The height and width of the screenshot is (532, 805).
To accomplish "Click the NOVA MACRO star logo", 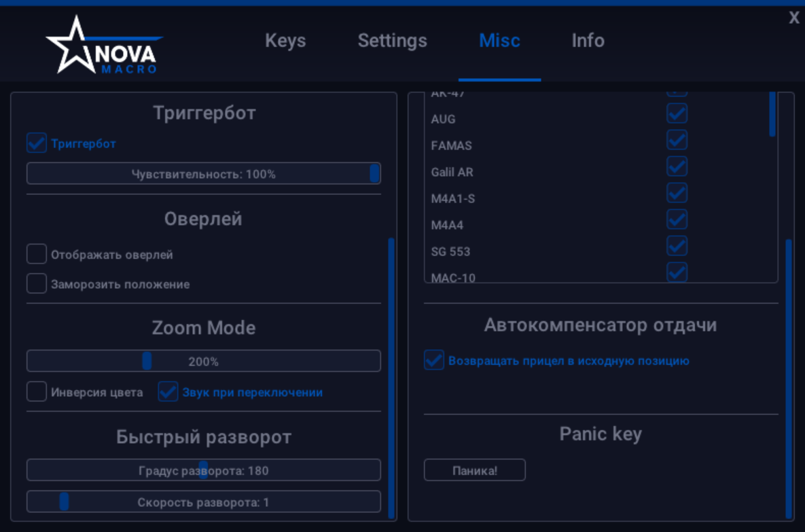I will click(77, 44).
